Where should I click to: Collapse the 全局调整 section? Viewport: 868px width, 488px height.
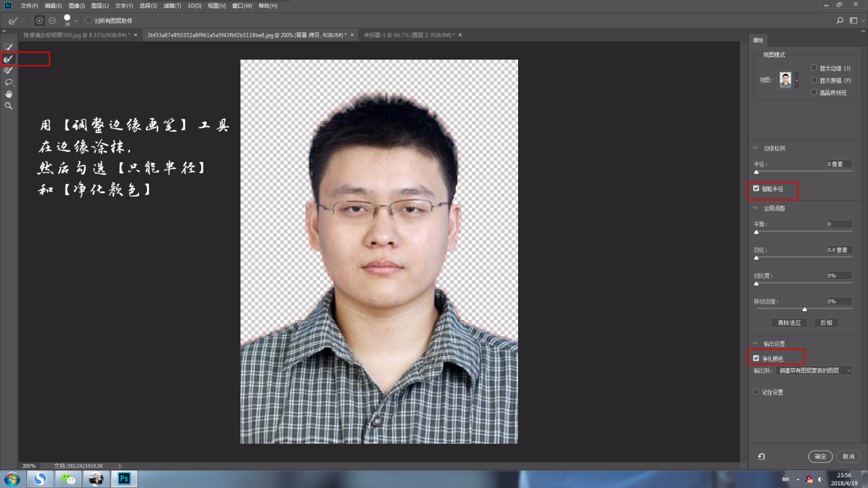coord(755,208)
